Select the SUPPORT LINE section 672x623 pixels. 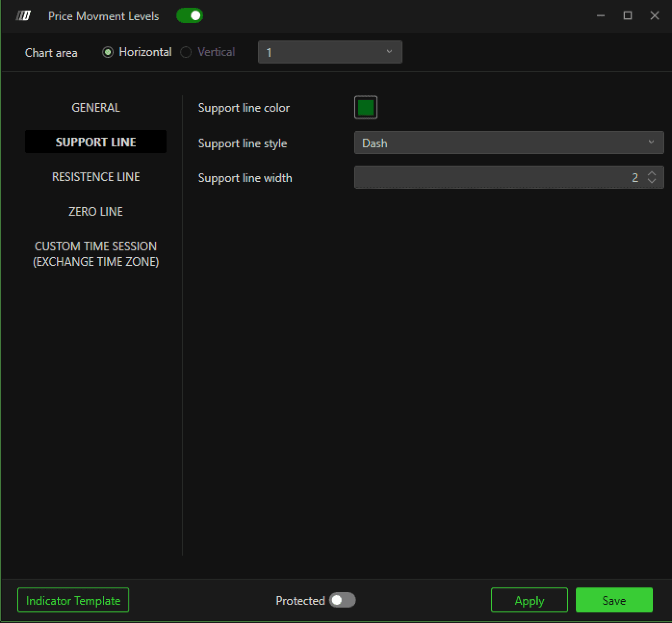click(96, 142)
